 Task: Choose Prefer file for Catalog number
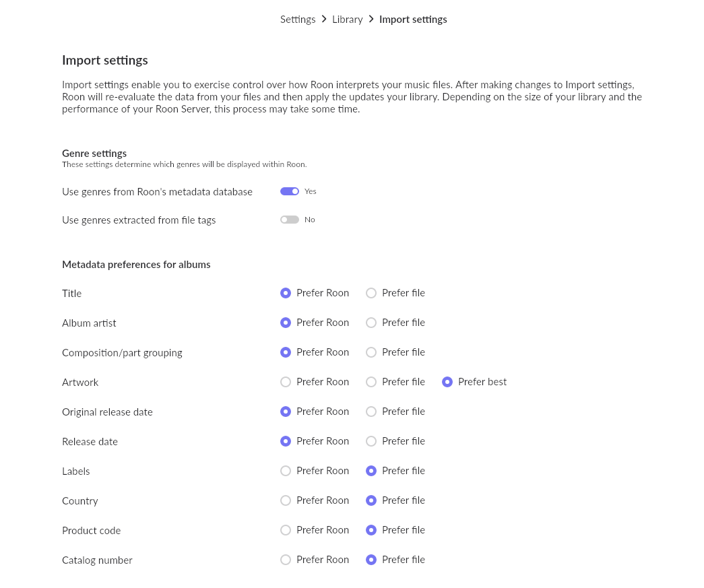[371, 560]
